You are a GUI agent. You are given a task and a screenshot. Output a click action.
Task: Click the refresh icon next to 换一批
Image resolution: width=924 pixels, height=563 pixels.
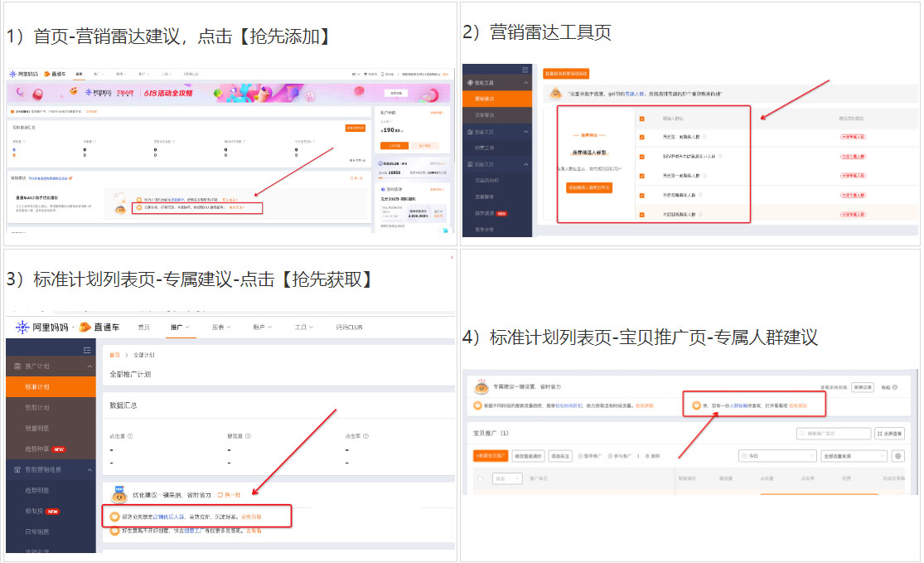[219, 494]
